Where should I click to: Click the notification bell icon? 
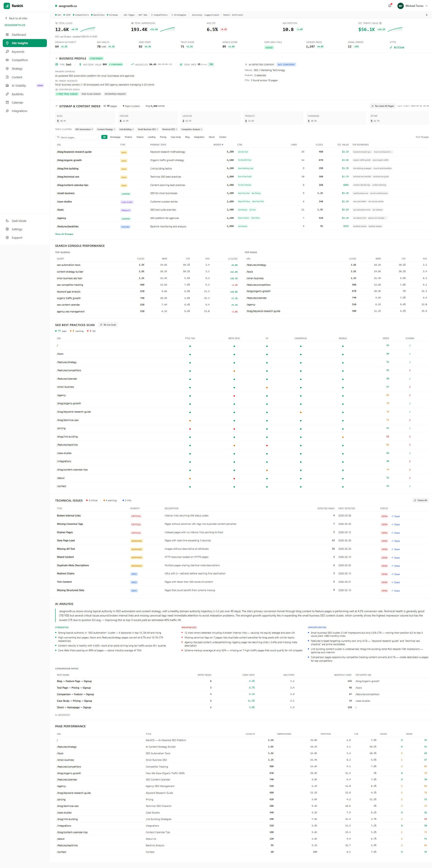pyautogui.click(x=389, y=6)
